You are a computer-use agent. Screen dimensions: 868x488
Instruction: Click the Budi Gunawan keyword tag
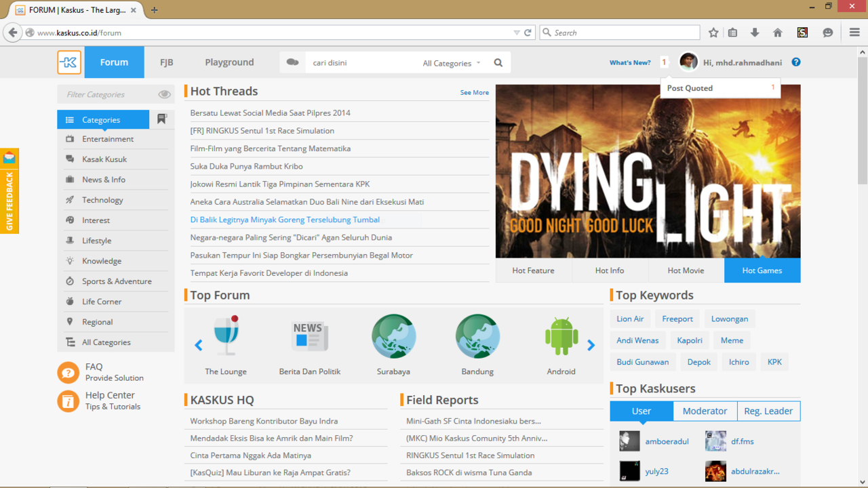[x=643, y=362]
